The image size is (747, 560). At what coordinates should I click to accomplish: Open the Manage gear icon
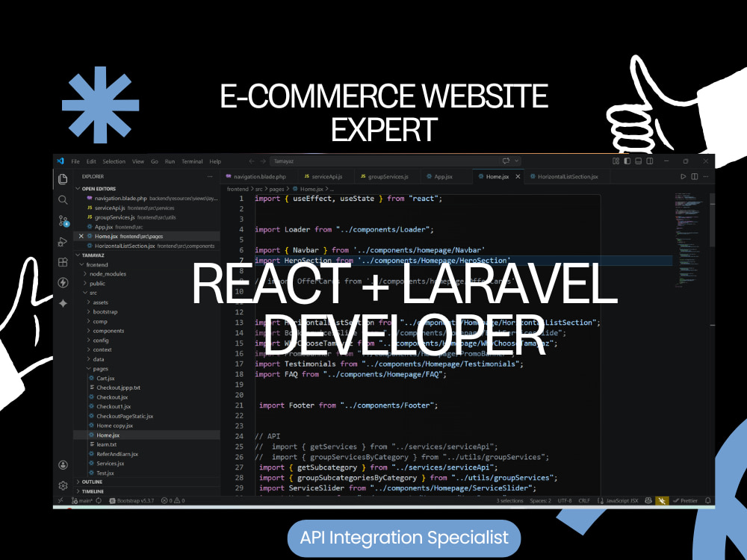[63, 486]
